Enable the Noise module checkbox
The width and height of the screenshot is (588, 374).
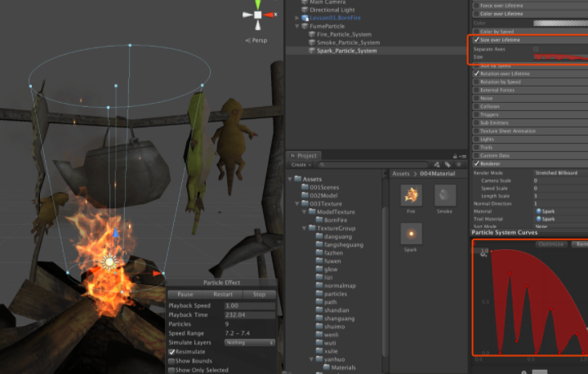pyautogui.click(x=476, y=98)
